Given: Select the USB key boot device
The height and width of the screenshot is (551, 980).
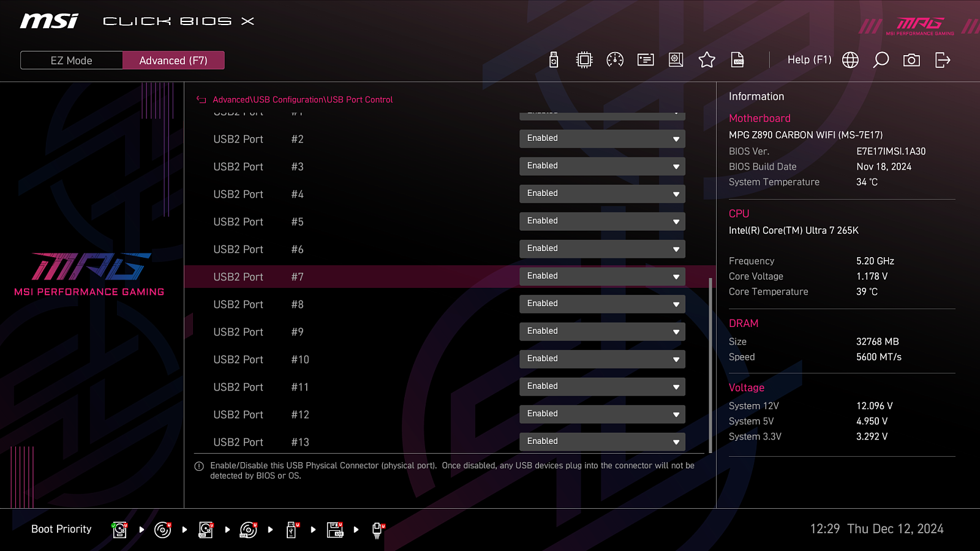Looking at the screenshot, I should click(x=292, y=530).
